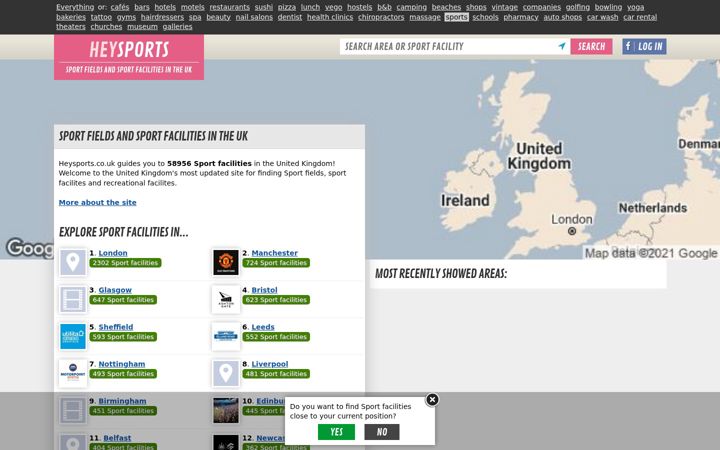The width and height of the screenshot is (720, 450).
Task: Click the pink Search button
Action: (591, 46)
